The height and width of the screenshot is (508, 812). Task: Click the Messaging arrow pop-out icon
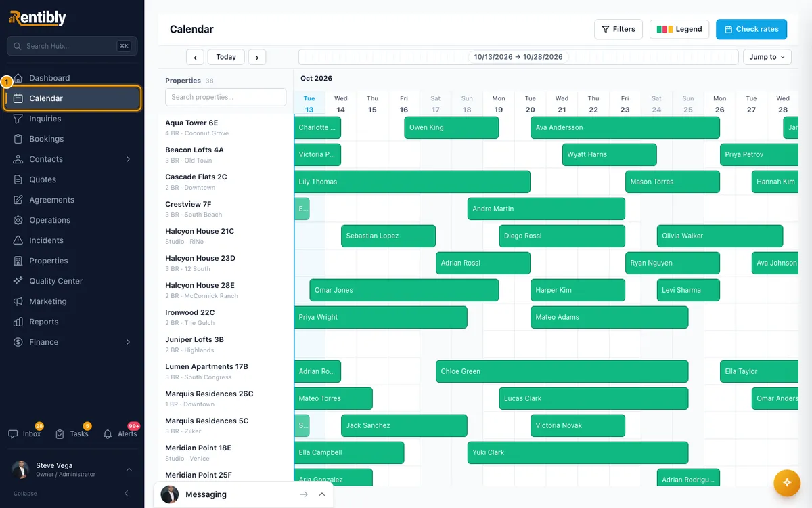coord(304,494)
